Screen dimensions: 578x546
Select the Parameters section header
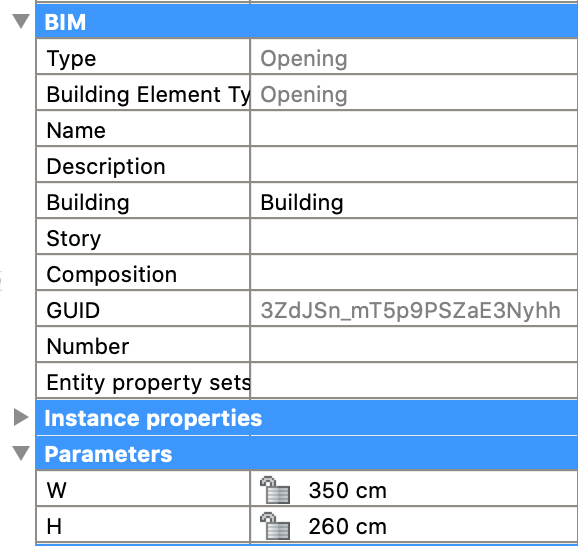pos(307,453)
